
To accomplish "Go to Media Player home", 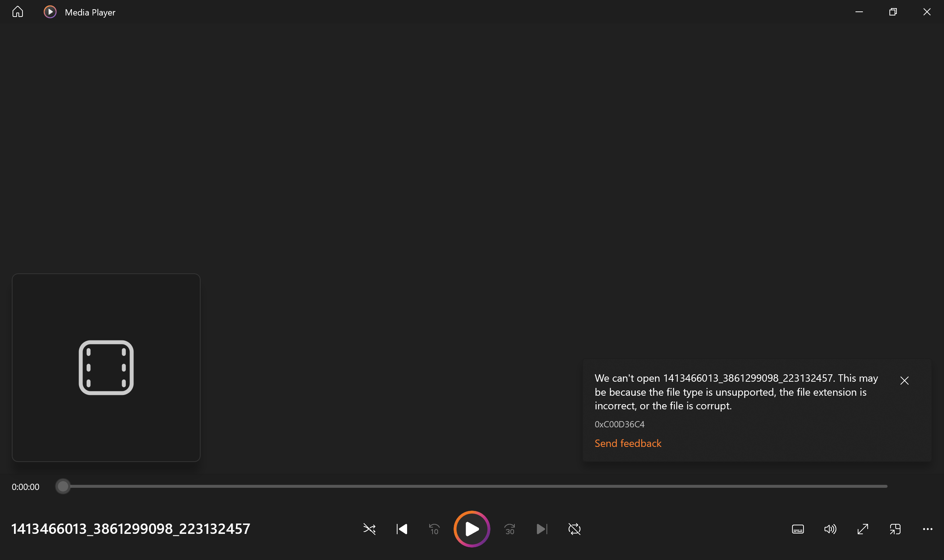I will click(17, 12).
